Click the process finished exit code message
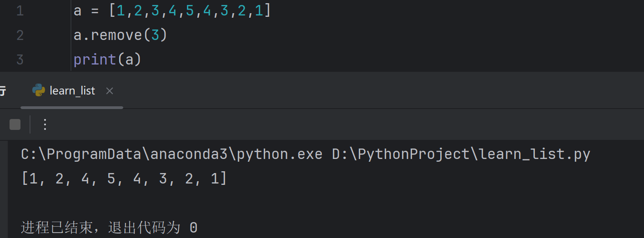 [x=109, y=228]
